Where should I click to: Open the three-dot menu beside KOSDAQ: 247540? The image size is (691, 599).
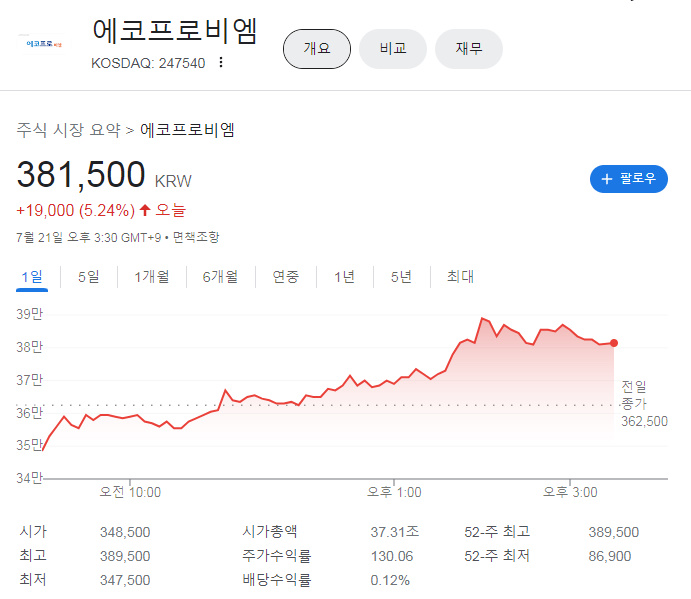pyautogui.click(x=221, y=62)
